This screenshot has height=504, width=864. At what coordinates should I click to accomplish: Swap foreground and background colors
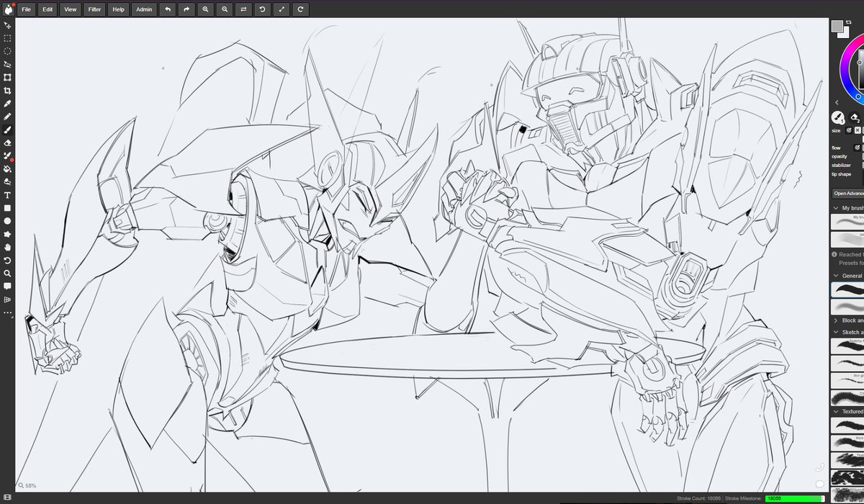coord(848,23)
